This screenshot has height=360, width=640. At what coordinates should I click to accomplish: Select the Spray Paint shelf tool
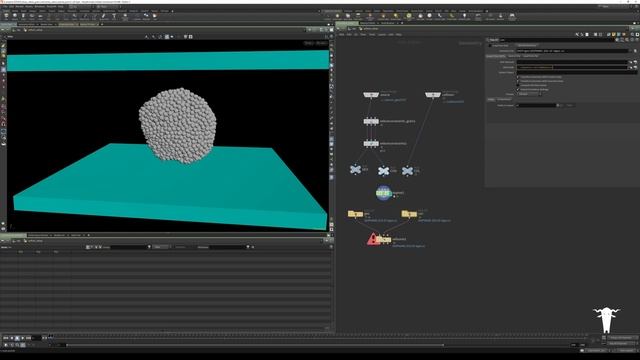click(x=103, y=16)
